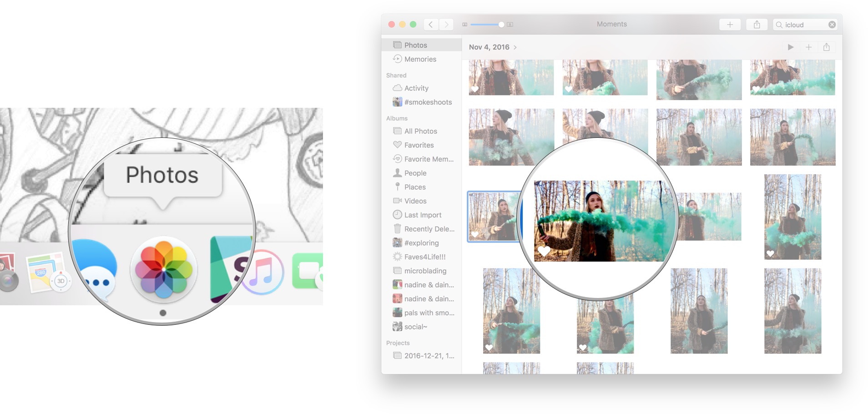This screenshot has width=868, height=414.
Task: Click the slideshow play button
Action: point(791,47)
